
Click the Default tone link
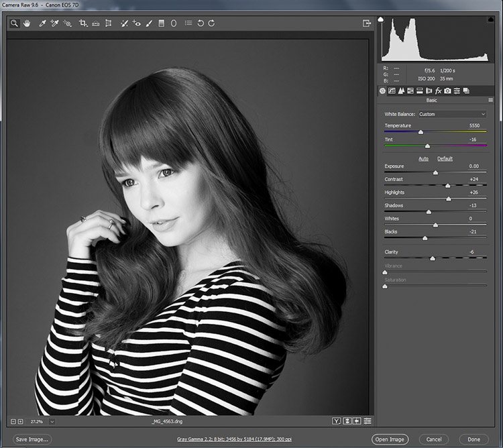(x=445, y=158)
